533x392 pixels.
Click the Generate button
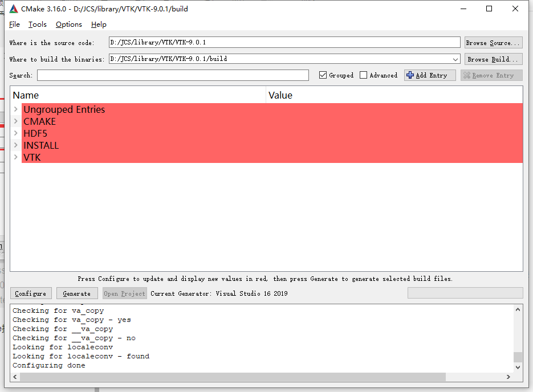pyautogui.click(x=76, y=293)
